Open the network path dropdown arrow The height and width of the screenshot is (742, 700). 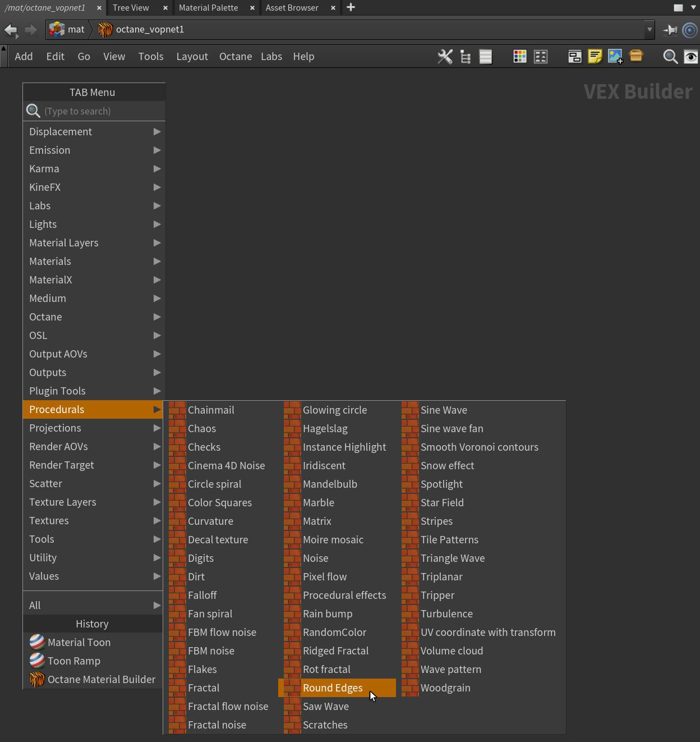click(650, 30)
